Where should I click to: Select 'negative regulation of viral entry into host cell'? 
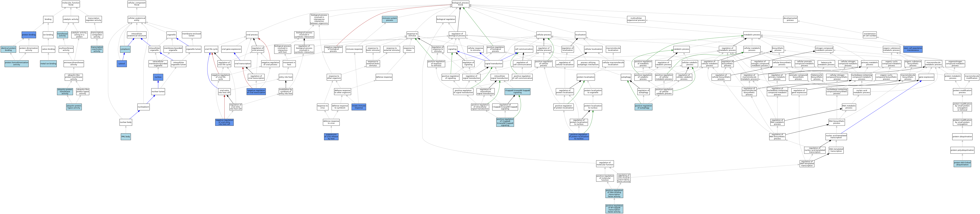[224, 122]
